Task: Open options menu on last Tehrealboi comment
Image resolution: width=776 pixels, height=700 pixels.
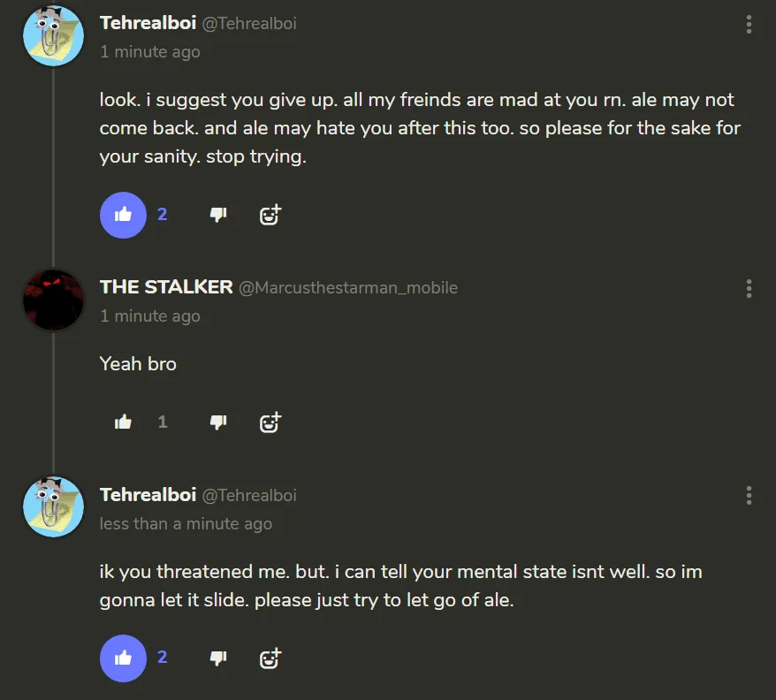Action: 749,496
